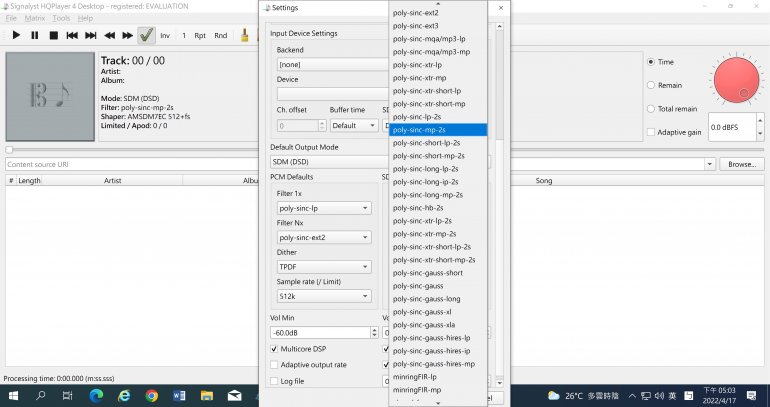Uncheck the Multicore DSP checkbox
The height and width of the screenshot is (407, 770).
(275, 349)
